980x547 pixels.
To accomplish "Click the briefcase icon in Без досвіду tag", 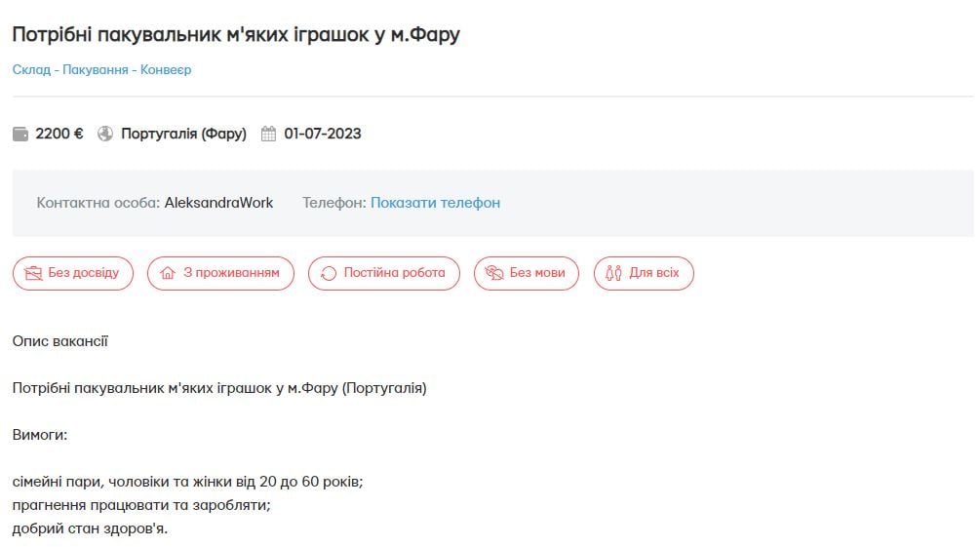I will pyautogui.click(x=33, y=273).
